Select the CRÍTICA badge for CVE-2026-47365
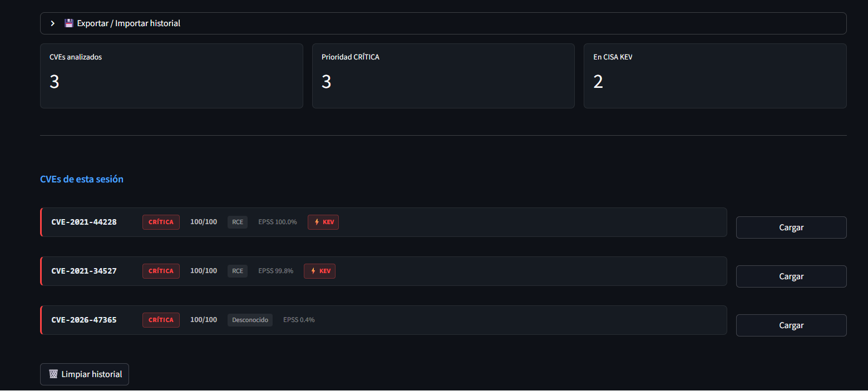This screenshot has height=391, width=868. pyautogui.click(x=161, y=320)
